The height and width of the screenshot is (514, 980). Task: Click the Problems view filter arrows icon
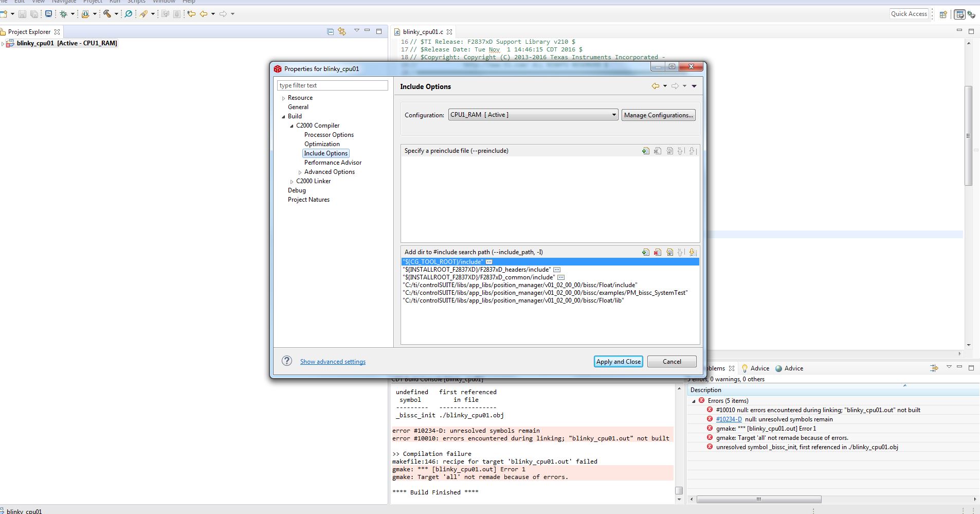934,368
